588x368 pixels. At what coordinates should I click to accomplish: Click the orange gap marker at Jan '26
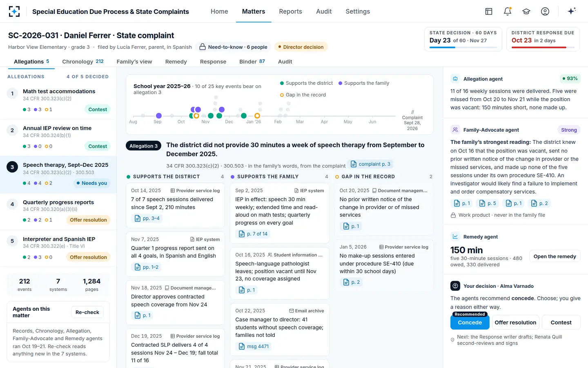(257, 116)
